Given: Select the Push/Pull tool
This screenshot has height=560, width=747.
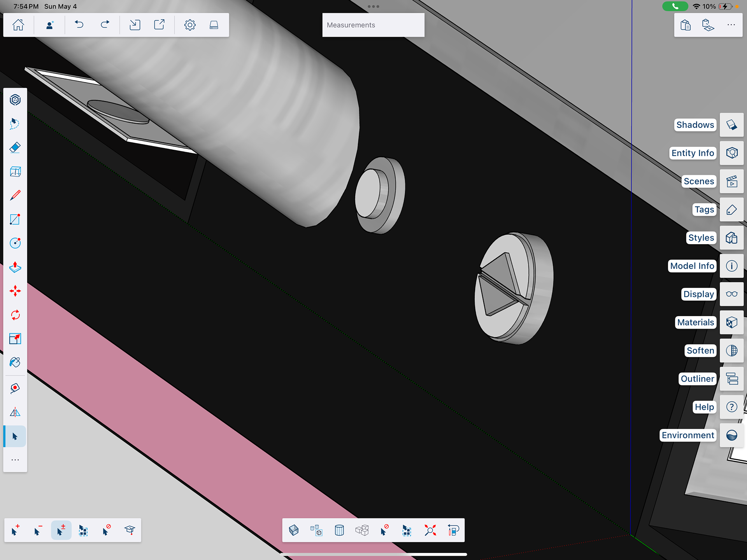Looking at the screenshot, I should tap(15, 267).
